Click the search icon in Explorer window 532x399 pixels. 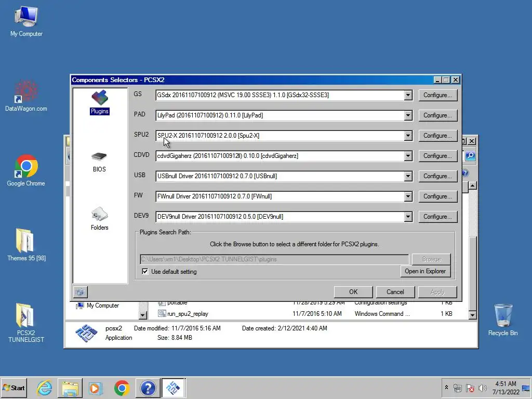(470, 156)
